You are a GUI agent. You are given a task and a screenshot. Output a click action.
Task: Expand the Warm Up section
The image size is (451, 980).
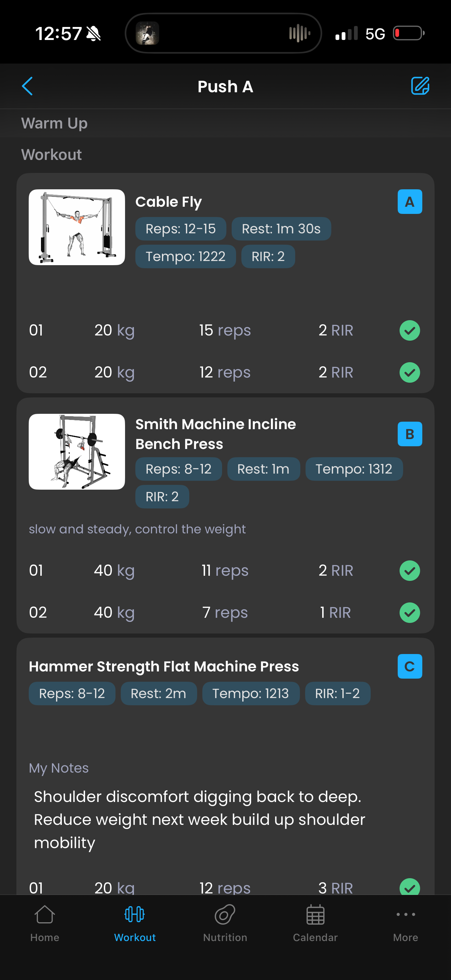pyautogui.click(x=54, y=123)
